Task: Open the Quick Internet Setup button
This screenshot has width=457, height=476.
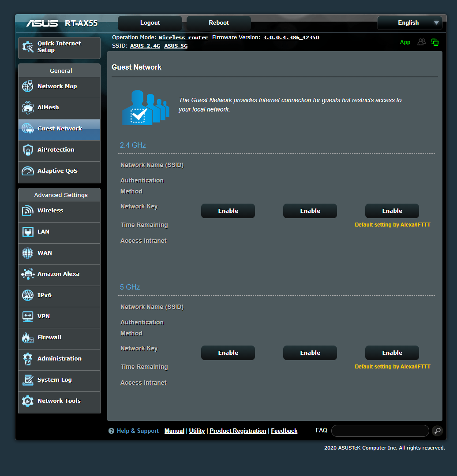Action: [x=59, y=48]
